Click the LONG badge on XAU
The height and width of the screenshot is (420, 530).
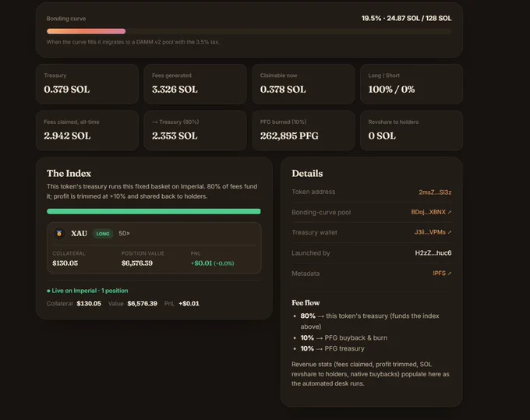tap(103, 234)
